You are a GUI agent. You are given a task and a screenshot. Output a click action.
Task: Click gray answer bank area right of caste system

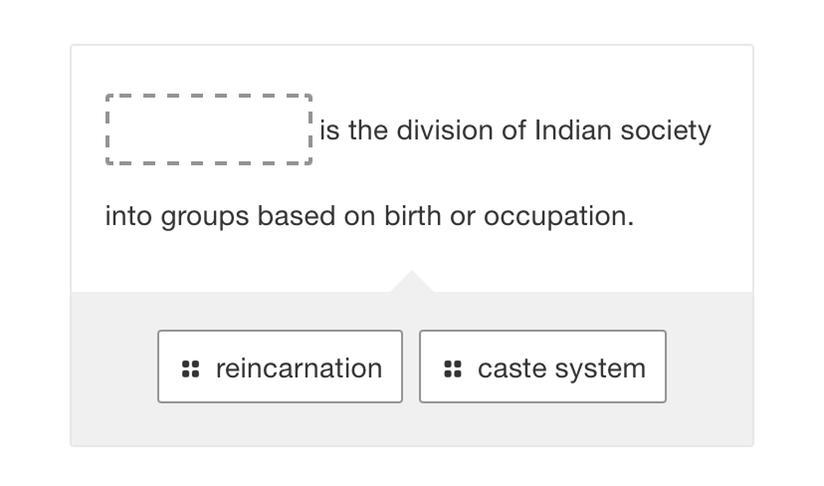[709, 368]
